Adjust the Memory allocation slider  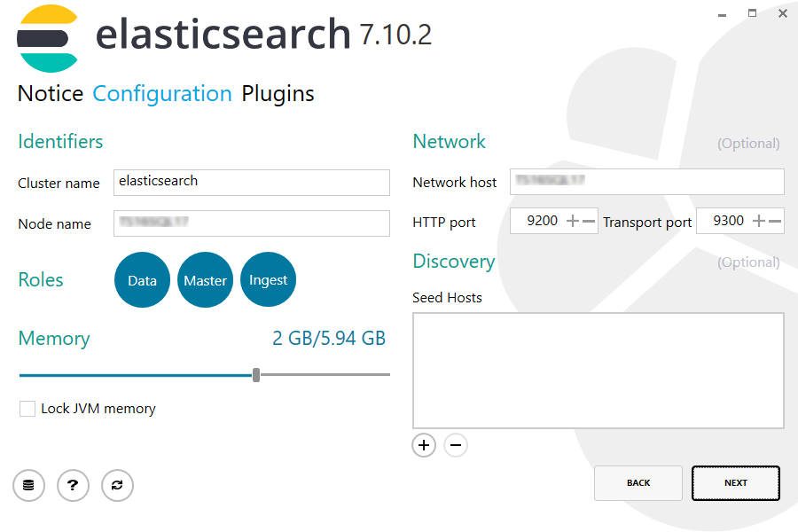pyautogui.click(x=256, y=374)
